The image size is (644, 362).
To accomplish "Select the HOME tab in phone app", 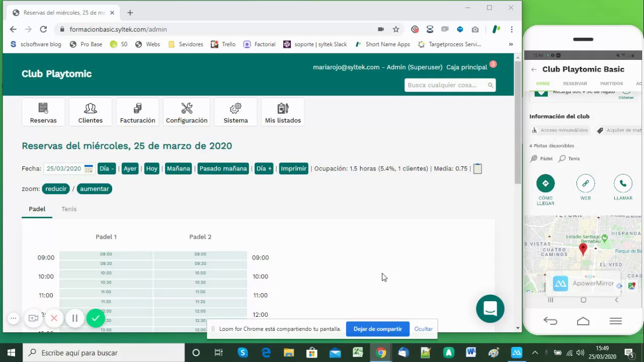I will point(543,83).
